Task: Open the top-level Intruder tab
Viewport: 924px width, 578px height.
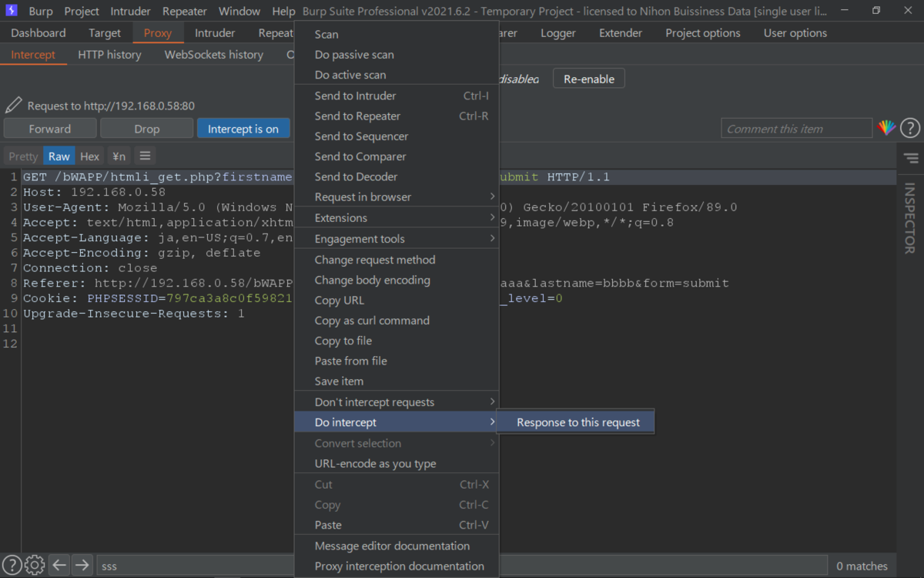Action: (x=215, y=33)
